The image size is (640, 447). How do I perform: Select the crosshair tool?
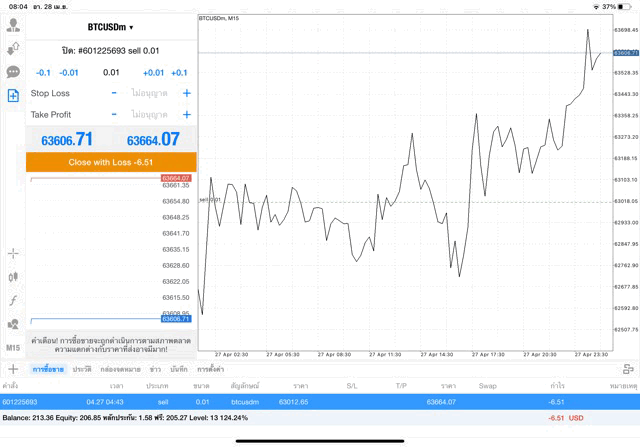point(13,253)
